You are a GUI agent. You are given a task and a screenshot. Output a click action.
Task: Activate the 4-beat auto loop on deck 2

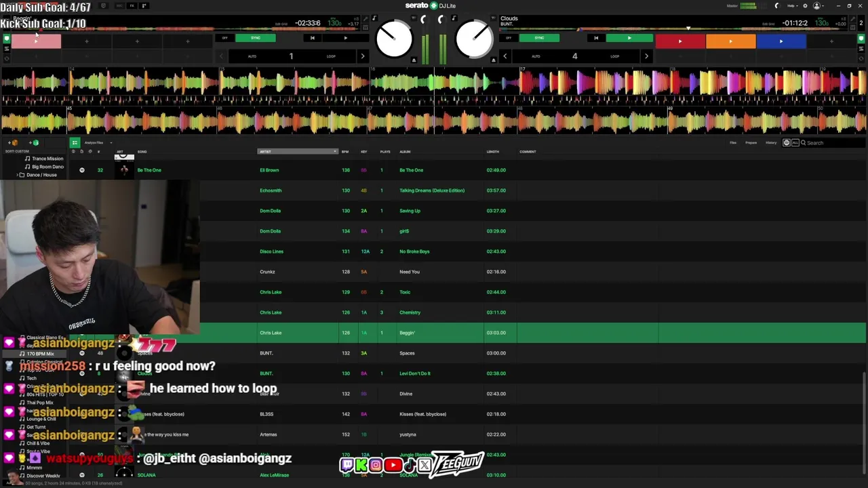coord(574,56)
